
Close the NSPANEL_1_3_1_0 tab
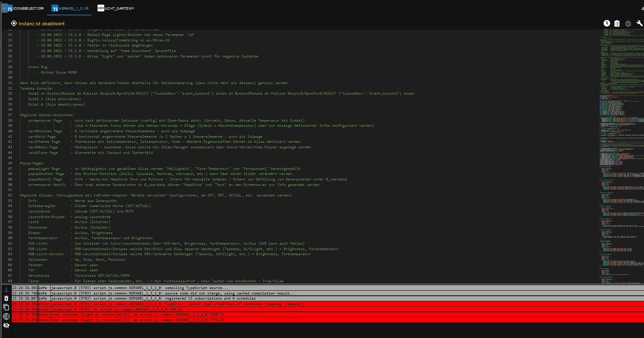(88, 8)
